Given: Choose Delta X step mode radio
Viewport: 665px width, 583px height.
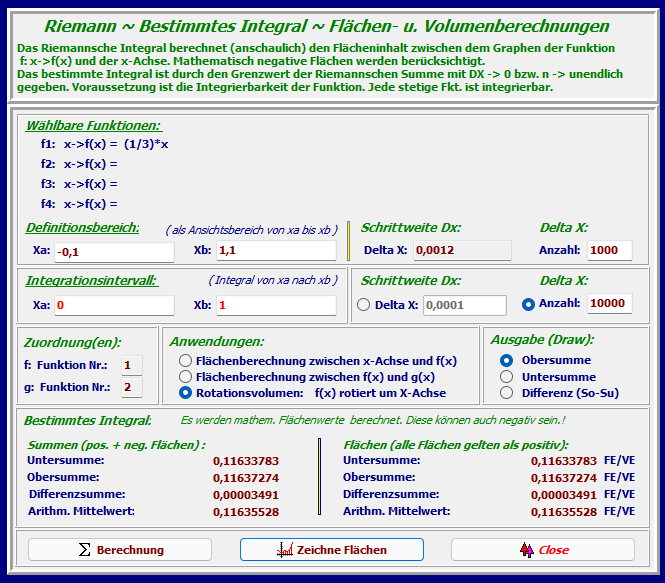Looking at the screenshot, I should [x=363, y=305].
